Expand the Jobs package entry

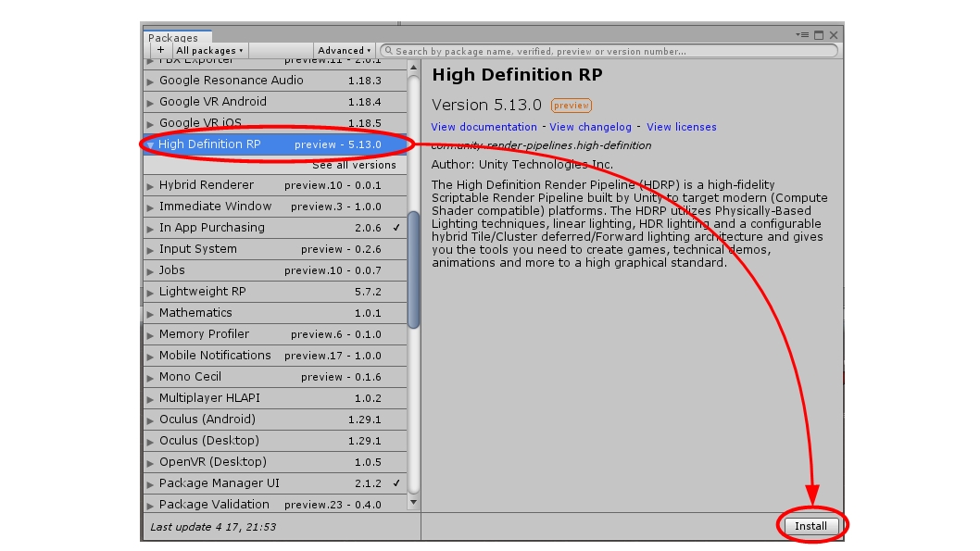point(150,271)
